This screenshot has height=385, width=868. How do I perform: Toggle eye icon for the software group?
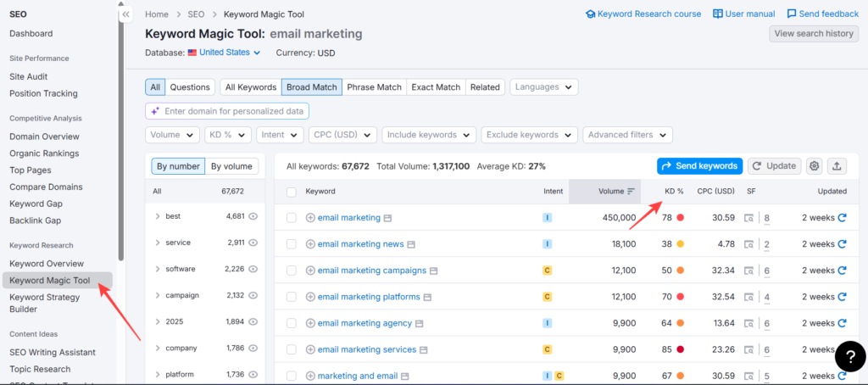253,269
